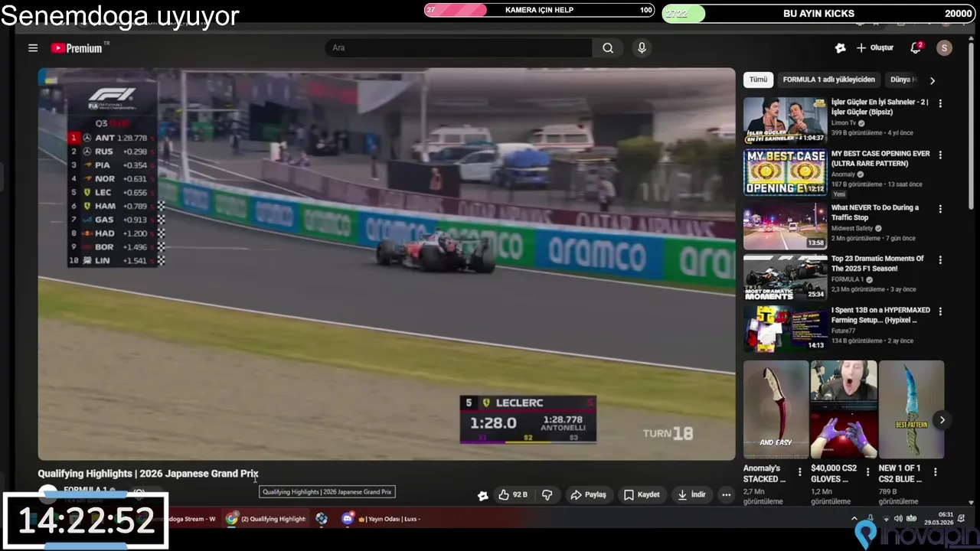Open options for NEW 1 OF 1 short

click(935, 472)
